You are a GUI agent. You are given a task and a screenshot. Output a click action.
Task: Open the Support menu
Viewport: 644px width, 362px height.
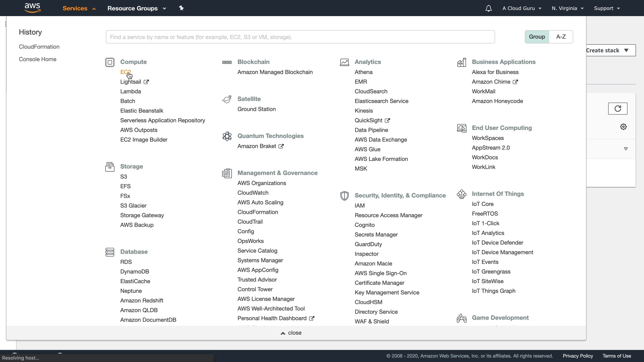pos(606,8)
